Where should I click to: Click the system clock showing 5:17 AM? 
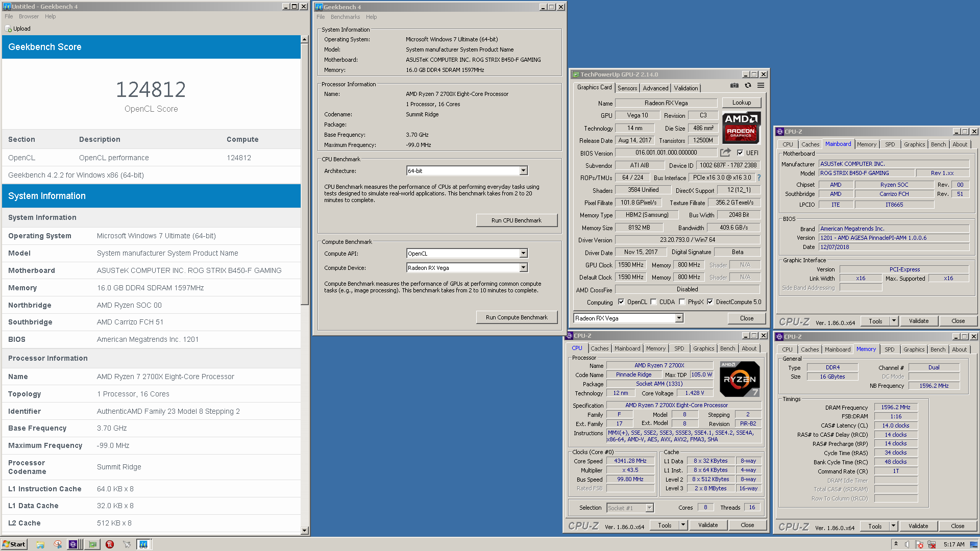click(954, 544)
